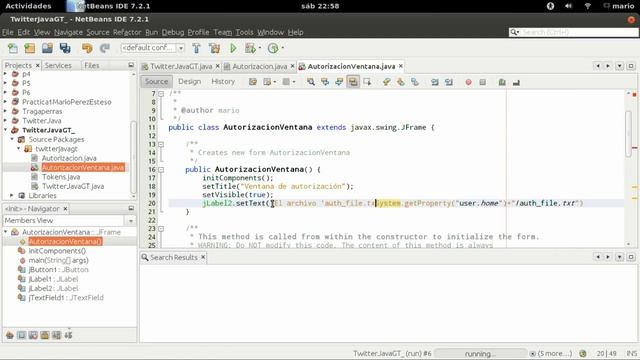The width and height of the screenshot is (640, 360).
Task: Click the red Start Macro Recording icon
Action: pyautogui.click(x=468, y=82)
